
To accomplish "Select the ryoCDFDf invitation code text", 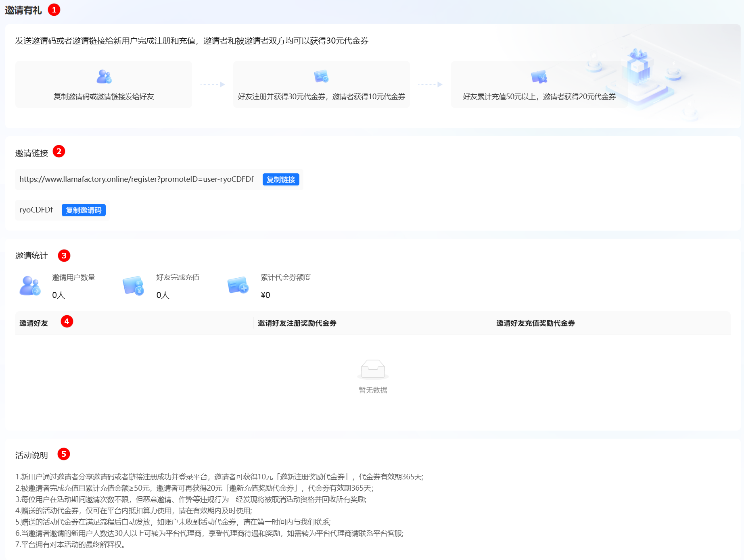I will (x=36, y=210).
